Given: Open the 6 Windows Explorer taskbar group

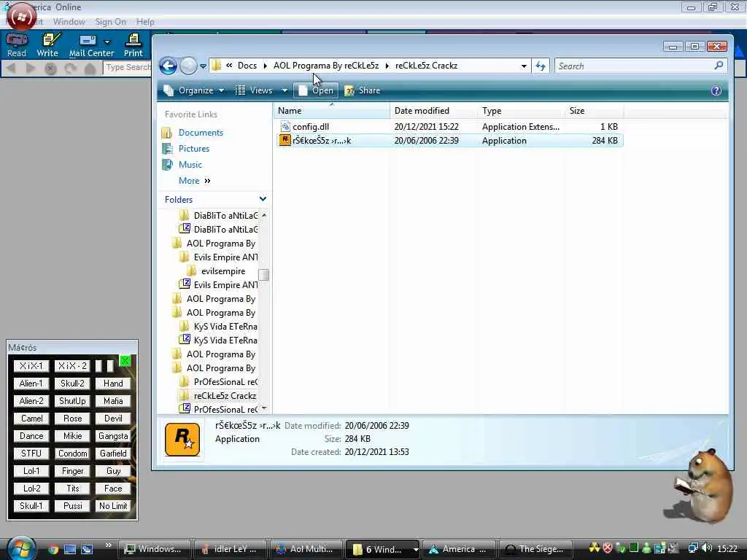Looking at the screenshot, I should pos(382,550).
